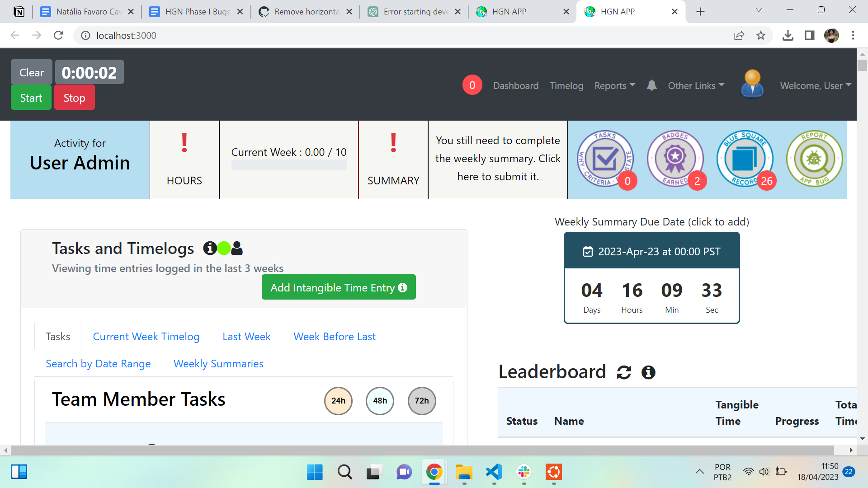Click the user profile avatar icon
The height and width of the screenshot is (488, 868).
752,84
